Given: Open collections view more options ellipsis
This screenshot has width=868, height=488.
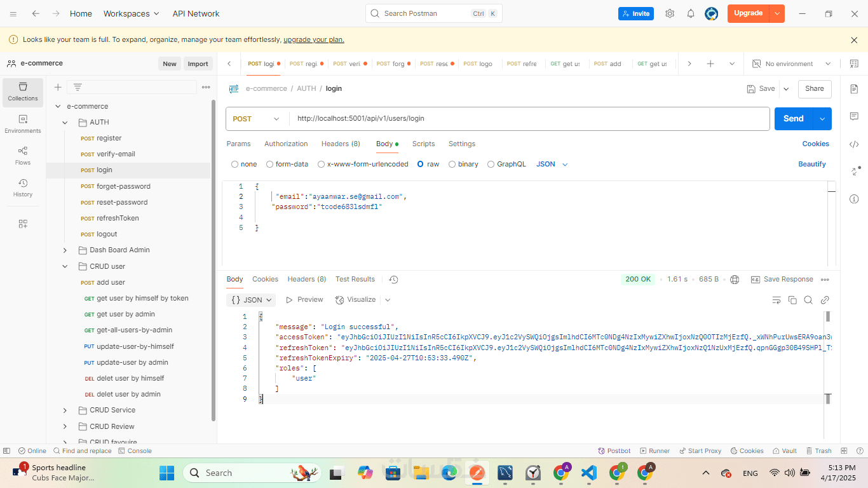Looking at the screenshot, I should (206, 87).
